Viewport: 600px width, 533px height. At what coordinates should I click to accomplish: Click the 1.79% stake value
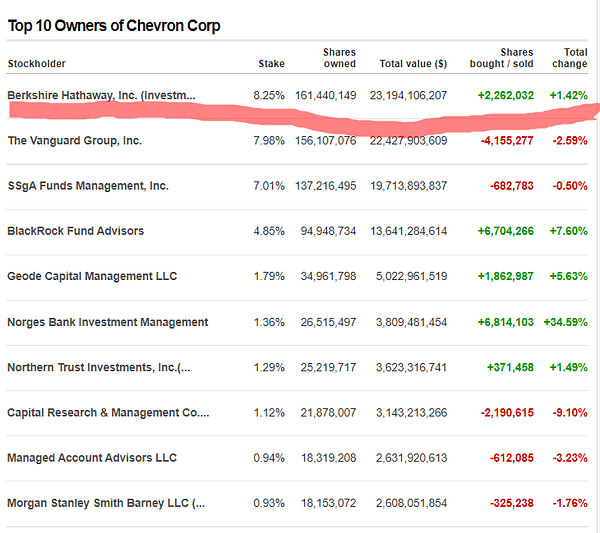[x=269, y=276]
